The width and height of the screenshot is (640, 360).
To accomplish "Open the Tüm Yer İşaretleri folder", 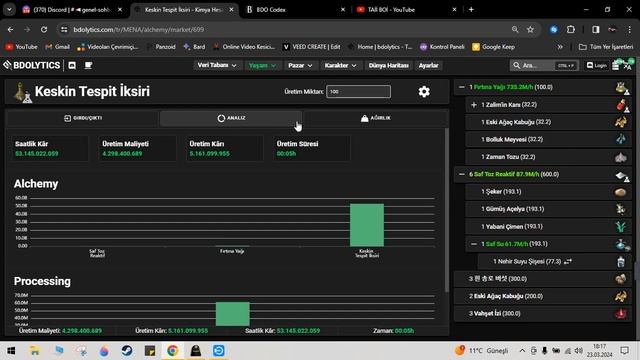I will click(x=606, y=47).
